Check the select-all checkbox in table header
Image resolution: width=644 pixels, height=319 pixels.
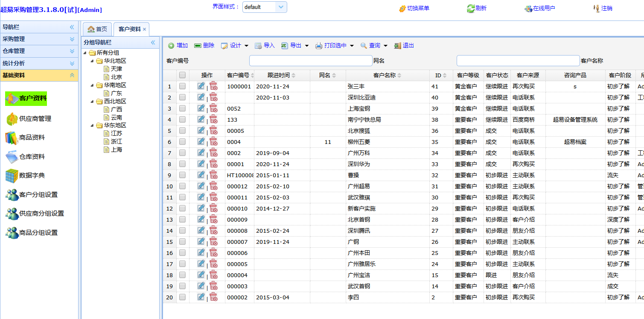(182, 75)
